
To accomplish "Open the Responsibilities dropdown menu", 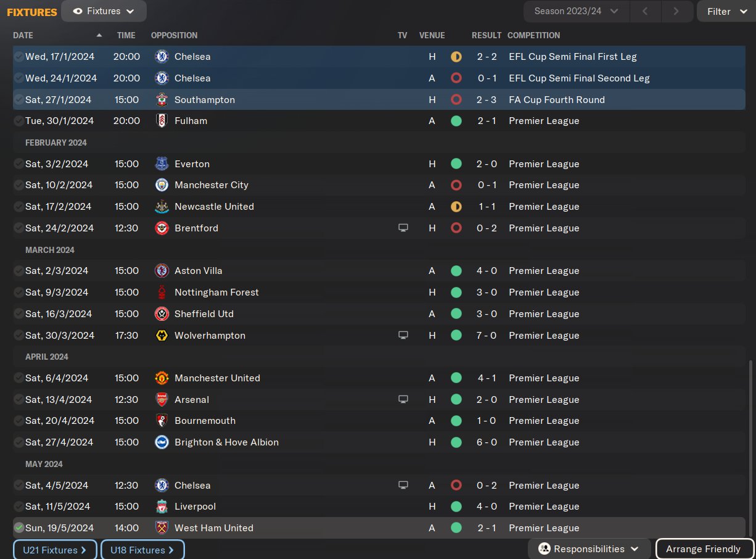I will (x=588, y=549).
